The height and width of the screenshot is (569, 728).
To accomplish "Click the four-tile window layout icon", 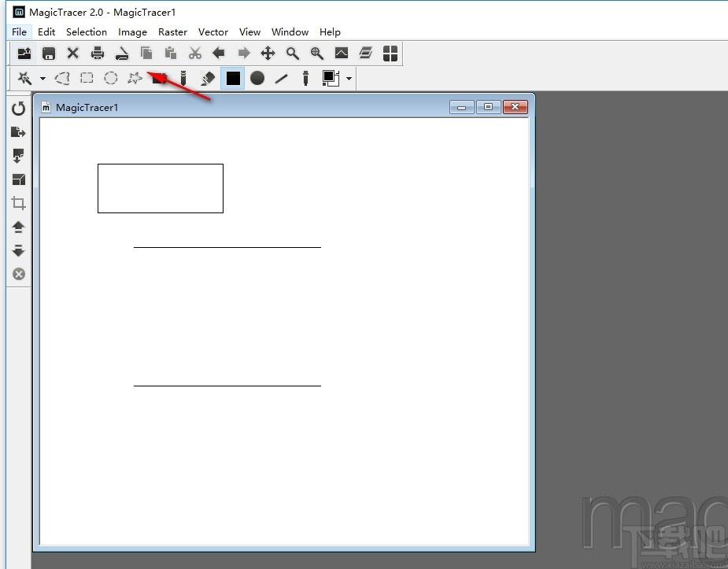I will pyautogui.click(x=390, y=54).
